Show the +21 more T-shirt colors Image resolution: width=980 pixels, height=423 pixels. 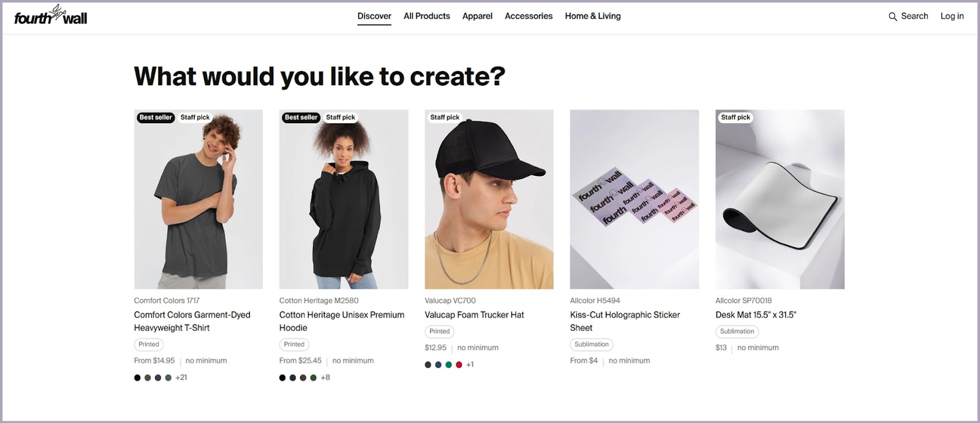tap(181, 378)
